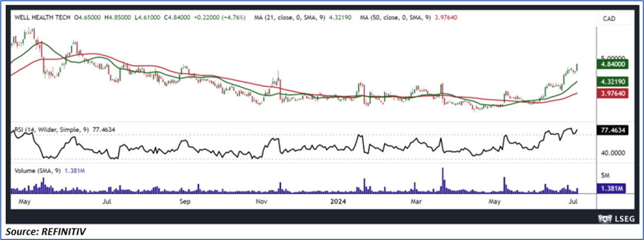Click the Source: REFINITIV caption

(x=46, y=232)
